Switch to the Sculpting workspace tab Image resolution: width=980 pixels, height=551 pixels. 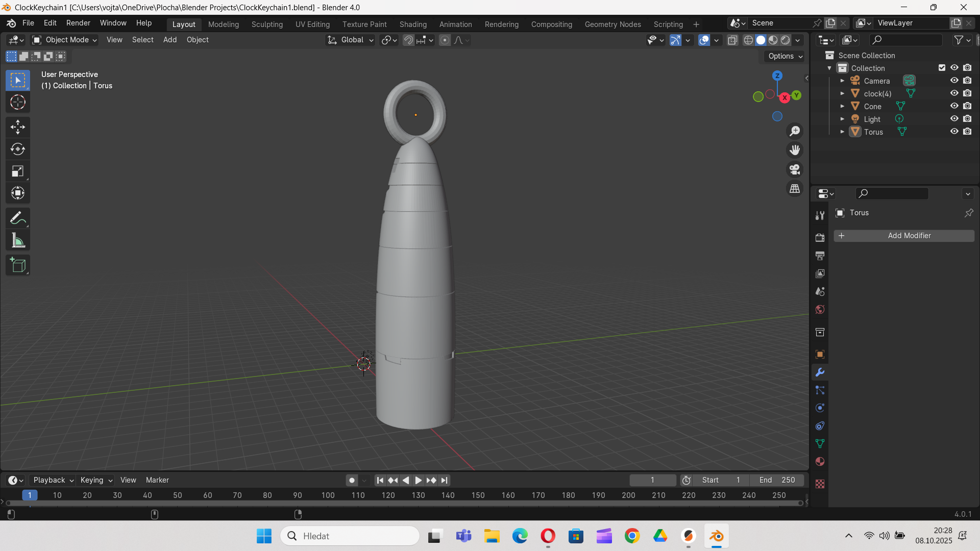coord(267,24)
